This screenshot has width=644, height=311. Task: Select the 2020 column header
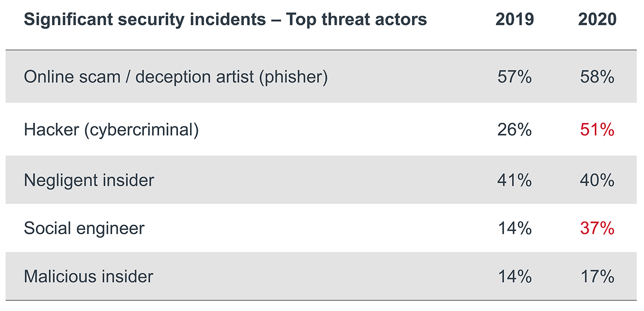(x=597, y=20)
